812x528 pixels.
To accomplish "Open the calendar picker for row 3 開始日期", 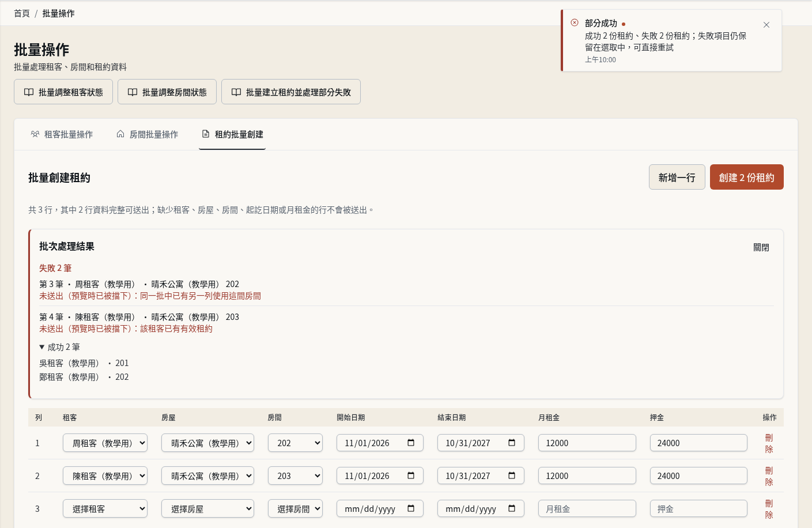I will click(x=411, y=508).
